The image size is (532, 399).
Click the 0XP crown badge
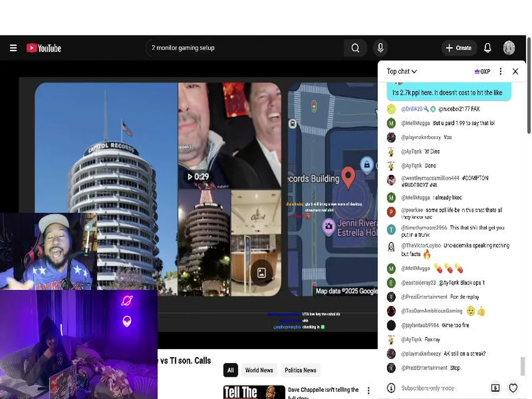click(x=482, y=71)
